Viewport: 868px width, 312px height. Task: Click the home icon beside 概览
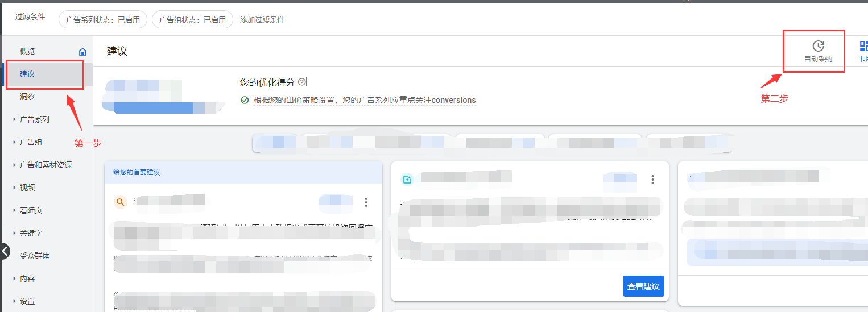(x=82, y=52)
